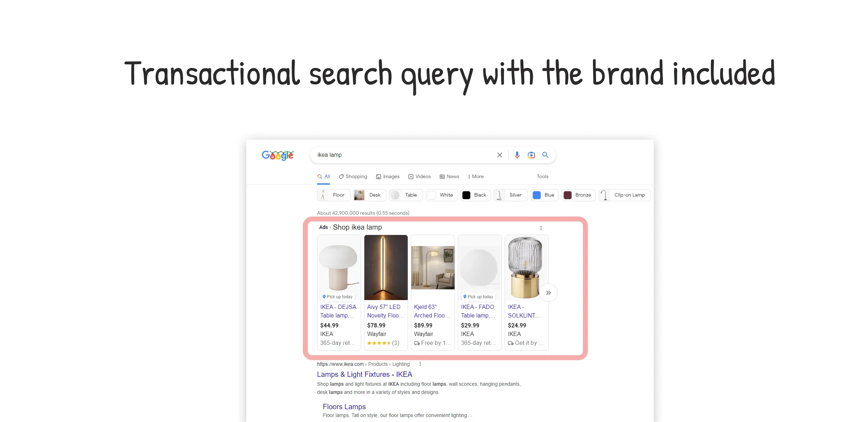Image resolution: width=868 pixels, height=422 pixels.
Task: Click the $29.99 price
Action: coord(470,326)
